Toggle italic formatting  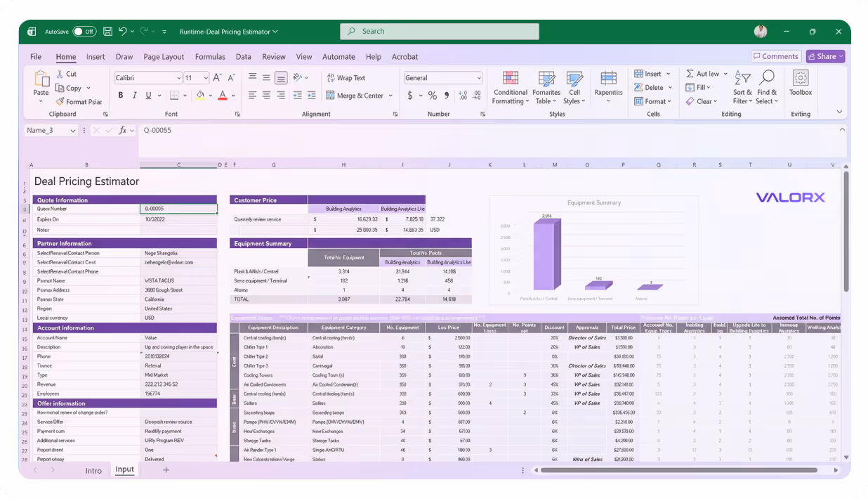tap(134, 94)
